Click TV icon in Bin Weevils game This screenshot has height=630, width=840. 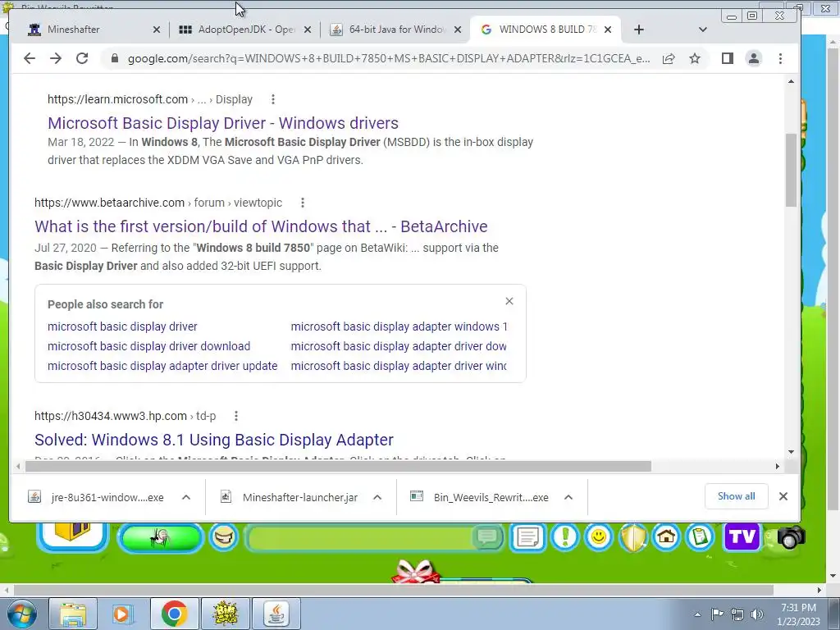(742, 536)
